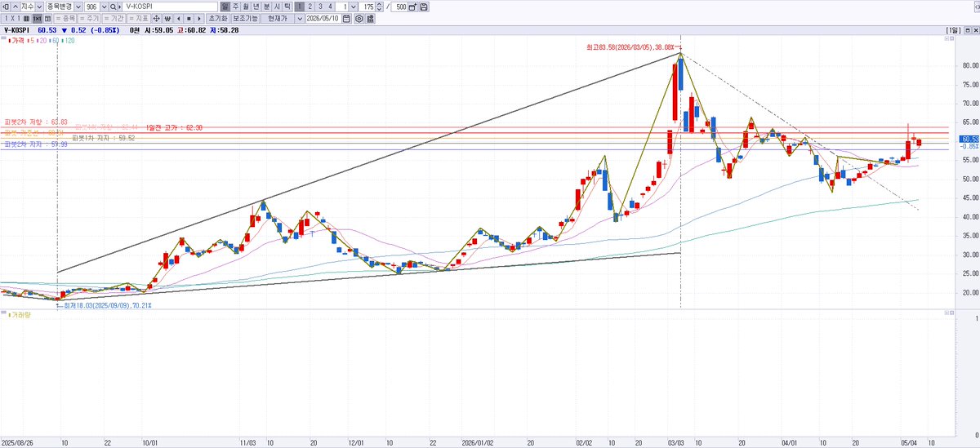980x448 pixels.
Task: Open the calendar date picker icon
Action: (x=347, y=18)
